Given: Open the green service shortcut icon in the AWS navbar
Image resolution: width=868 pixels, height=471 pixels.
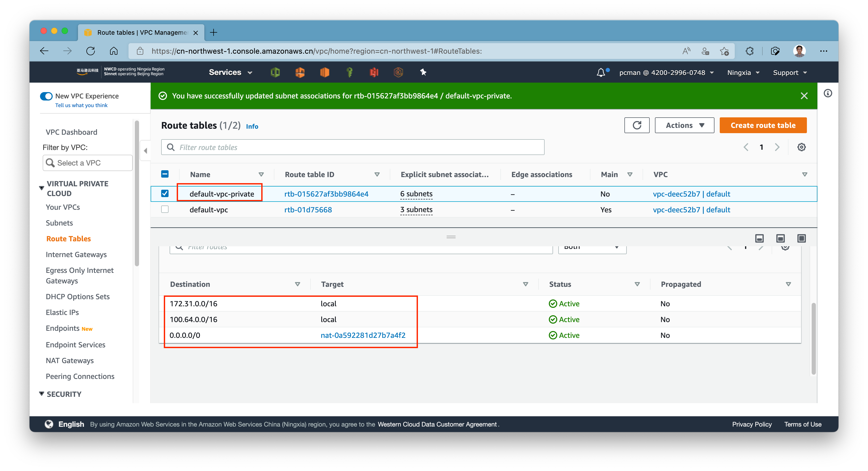Looking at the screenshot, I should tap(275, 72).
